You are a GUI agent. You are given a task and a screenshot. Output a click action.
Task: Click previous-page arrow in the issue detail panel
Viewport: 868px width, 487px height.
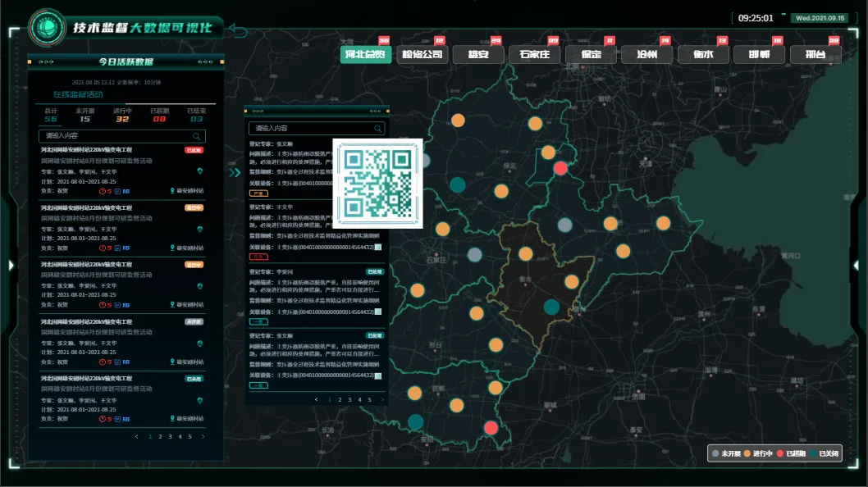click(x=316, y=399)
